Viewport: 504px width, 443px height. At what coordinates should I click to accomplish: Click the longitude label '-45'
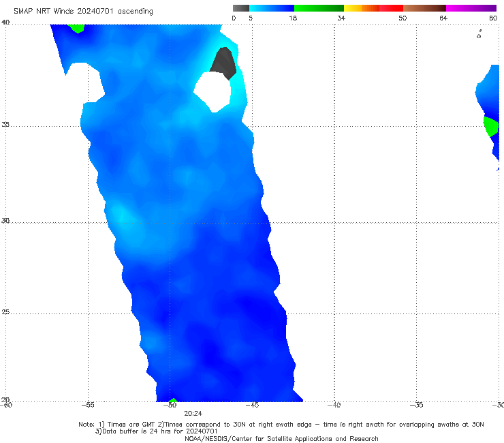coord(252,405)
